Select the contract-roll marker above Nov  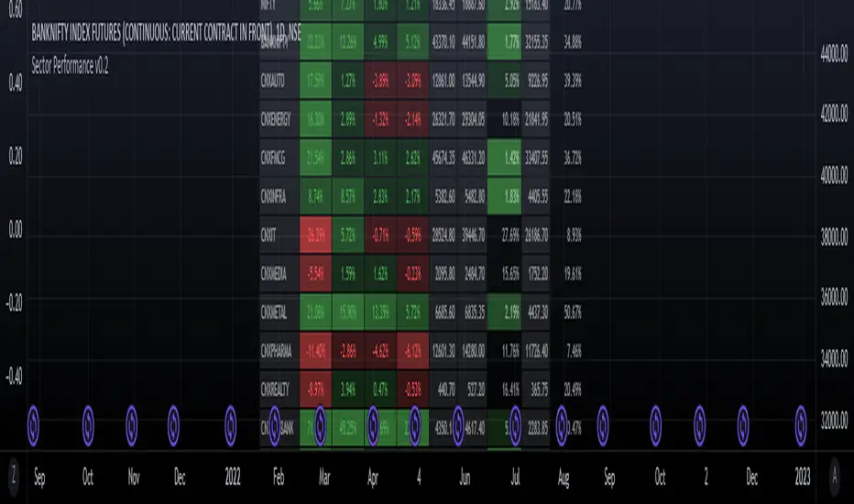click(132, 425)
